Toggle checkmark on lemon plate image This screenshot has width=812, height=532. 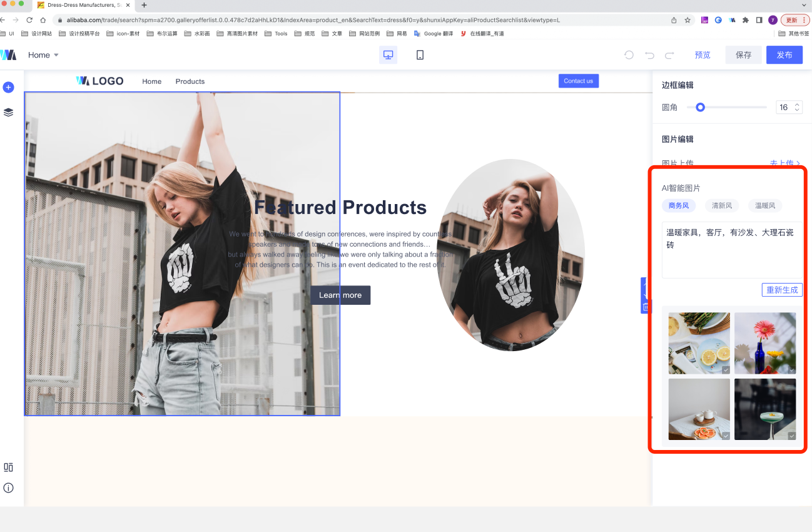726,370
